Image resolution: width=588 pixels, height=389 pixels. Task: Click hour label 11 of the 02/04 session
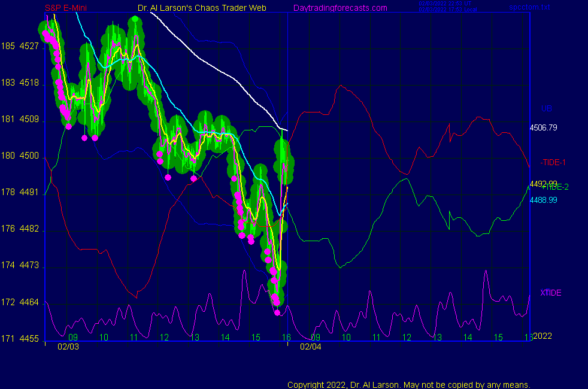(x=377, y=338)
